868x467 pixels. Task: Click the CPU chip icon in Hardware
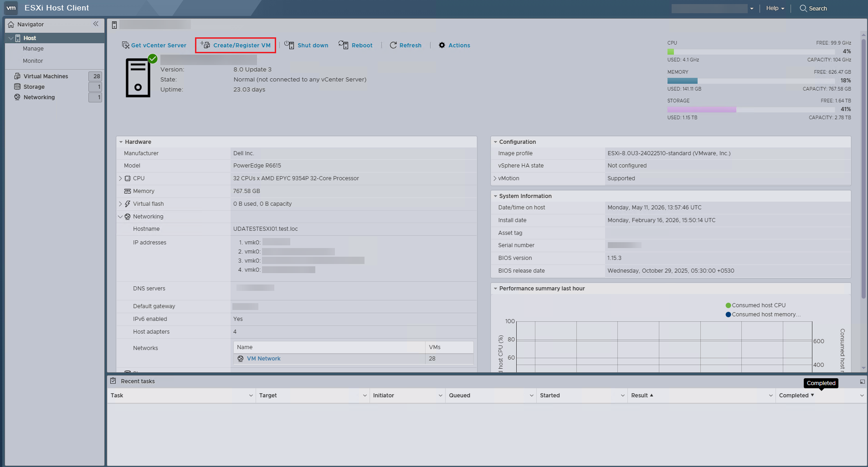[128, 178]
